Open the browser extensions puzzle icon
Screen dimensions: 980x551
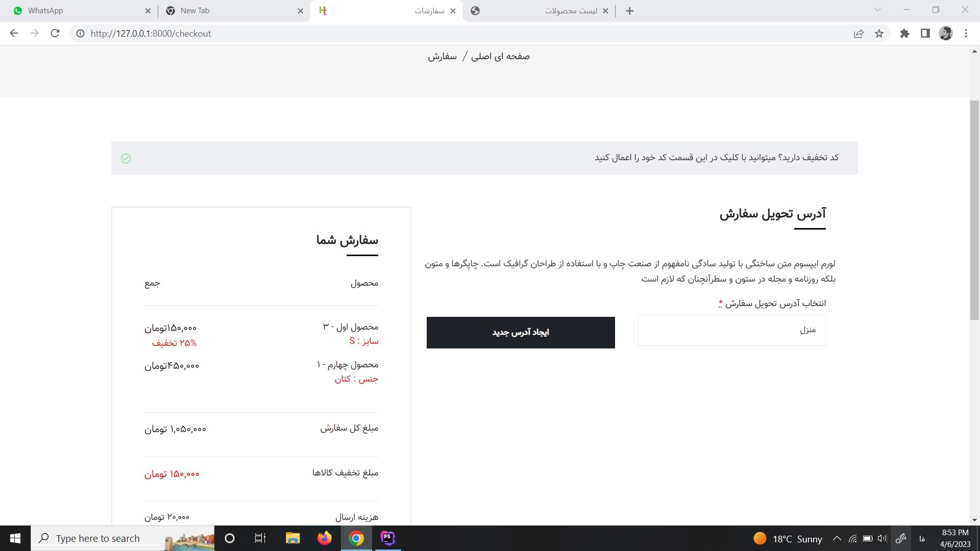coord(904,33)
